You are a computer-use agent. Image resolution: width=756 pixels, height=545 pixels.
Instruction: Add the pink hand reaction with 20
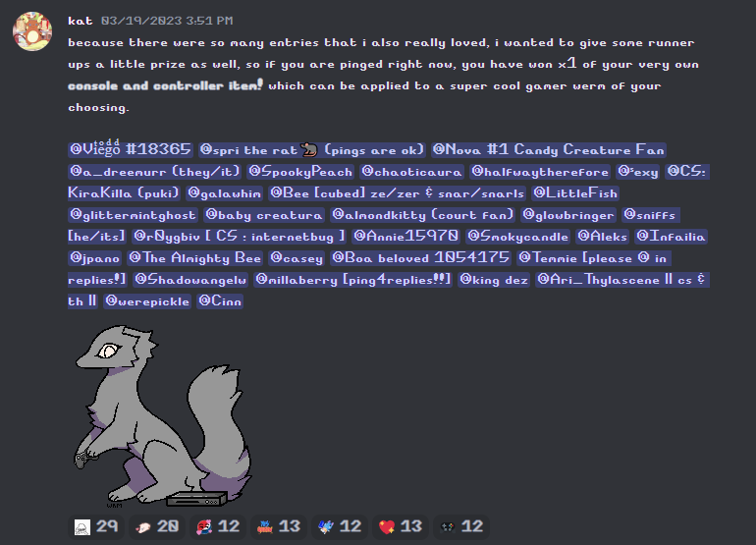pyautogui.click(x=157, y=526)
